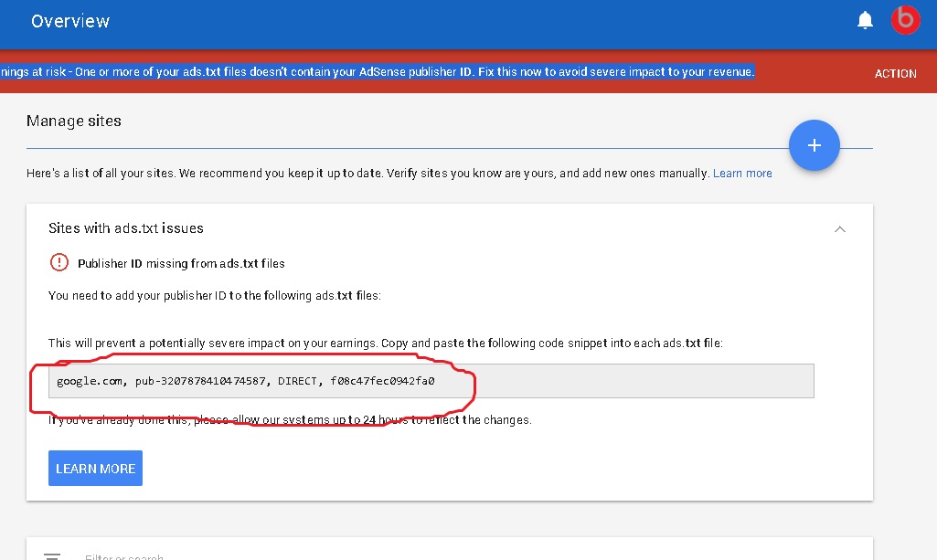The image size is (937, 560).
Task: Click 'Sites with ads.txt issues' heading
Action: tap(126, 228)
